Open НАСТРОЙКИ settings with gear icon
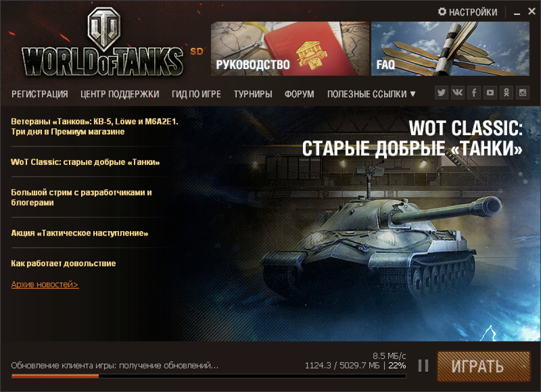Screen dimensions: 541x392 [x=468, y=12]
